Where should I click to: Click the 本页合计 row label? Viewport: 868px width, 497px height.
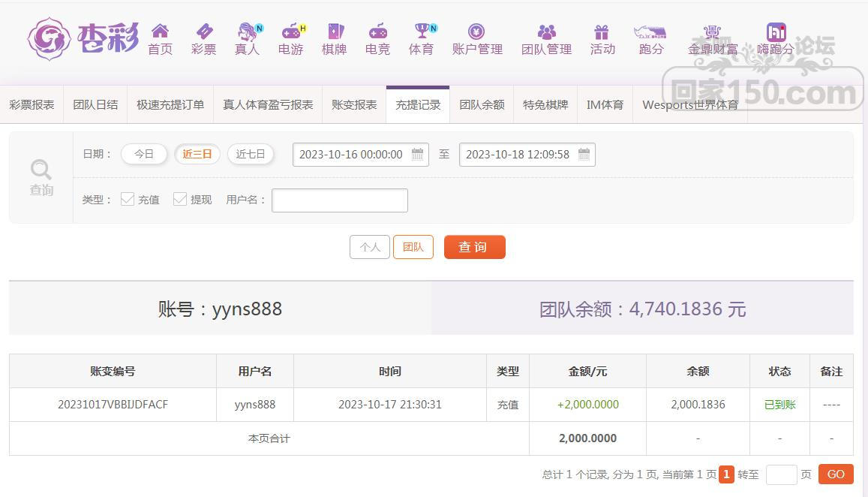point(269,438)
